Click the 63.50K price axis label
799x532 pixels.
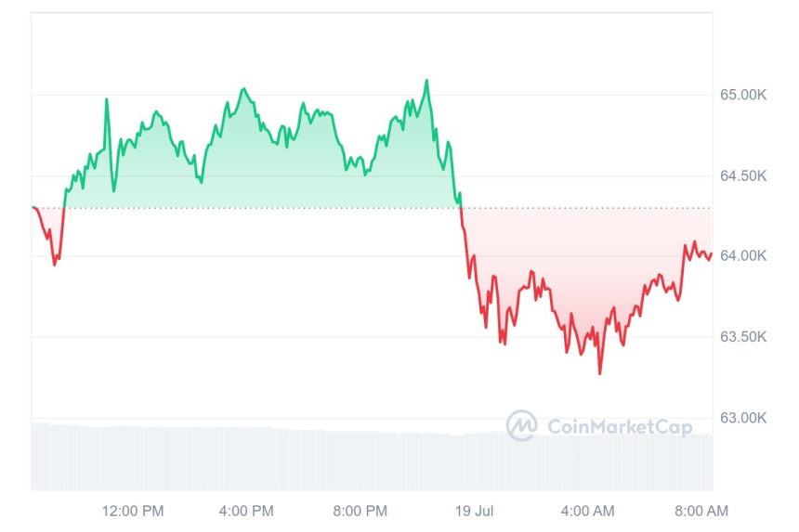pyautogui.click(x=743, y=336)
